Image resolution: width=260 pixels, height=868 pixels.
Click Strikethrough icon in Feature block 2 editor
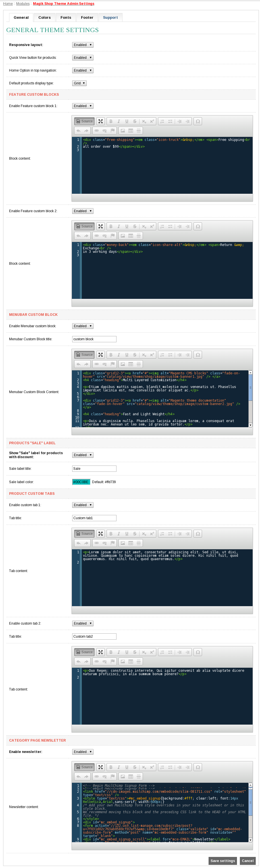pos(135,226)
